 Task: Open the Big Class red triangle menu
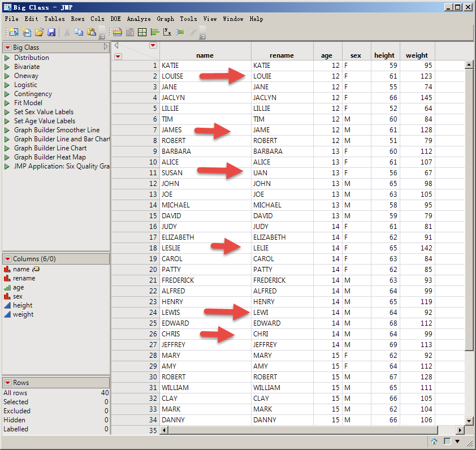click(8, 47)
